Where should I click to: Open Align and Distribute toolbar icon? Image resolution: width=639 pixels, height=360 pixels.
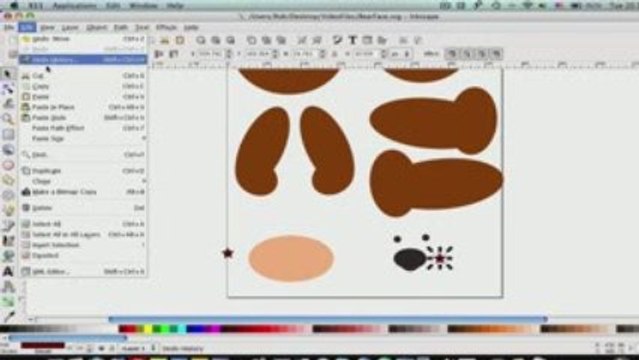[382, 40]
